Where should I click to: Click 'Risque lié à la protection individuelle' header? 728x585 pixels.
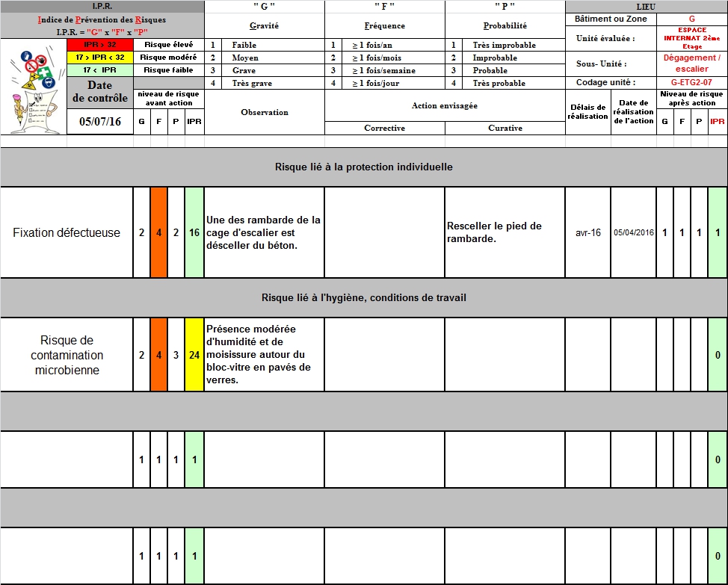(363, 167)
